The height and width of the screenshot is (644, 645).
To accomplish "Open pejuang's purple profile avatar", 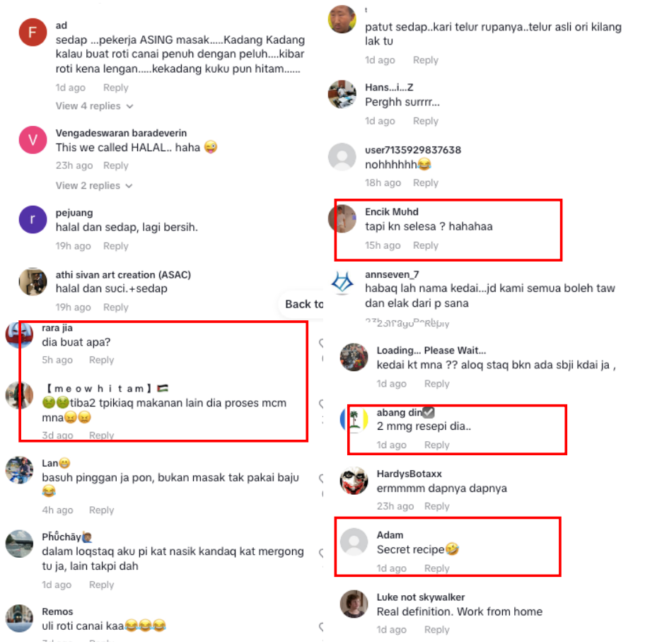I will pos(33,220).
